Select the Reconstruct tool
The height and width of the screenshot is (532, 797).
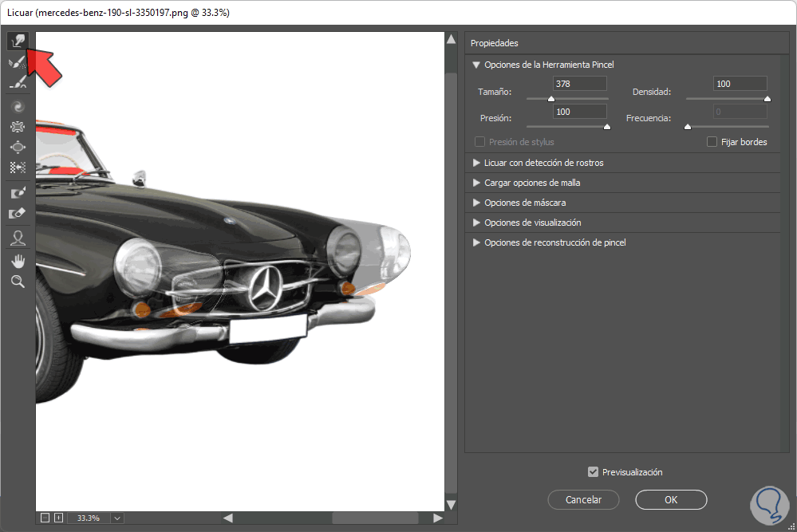pyautogui.click(x=18, y=62)
